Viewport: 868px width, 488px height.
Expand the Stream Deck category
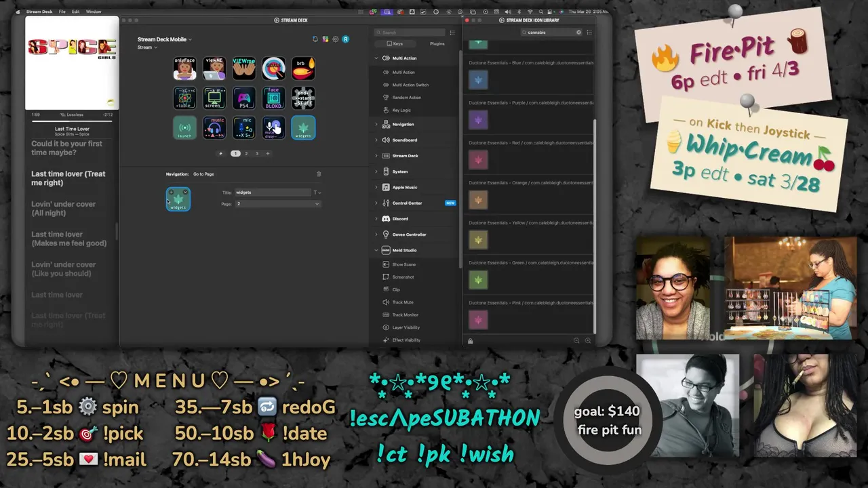(x=376, y=156)
